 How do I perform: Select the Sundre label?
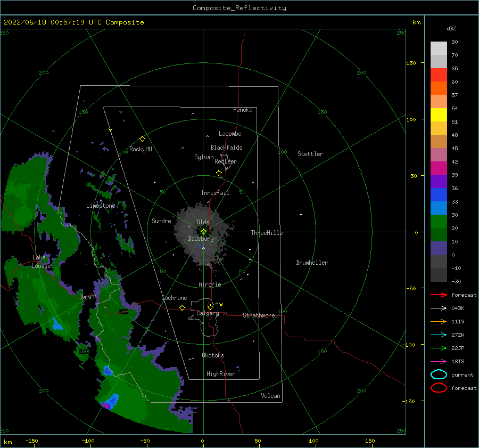click(x=161, y=221)
